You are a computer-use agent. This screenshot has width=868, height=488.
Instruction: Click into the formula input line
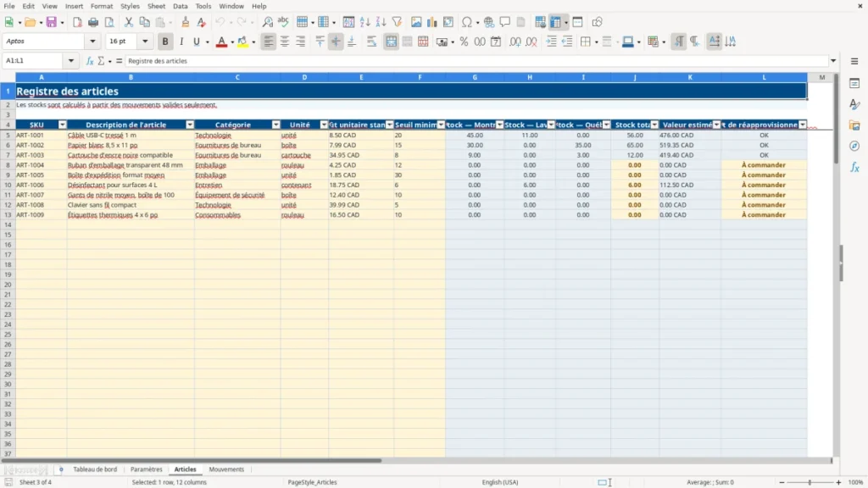click(476, 61)
